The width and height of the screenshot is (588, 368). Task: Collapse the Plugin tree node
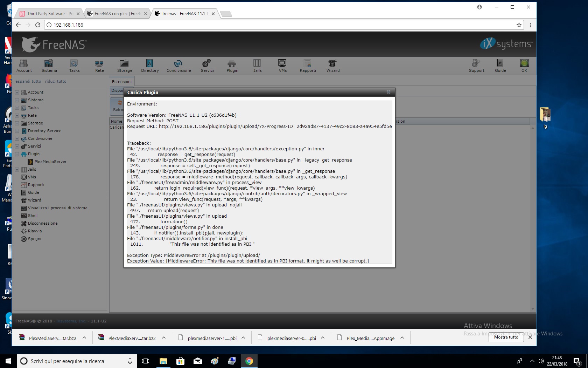(17, 154)
